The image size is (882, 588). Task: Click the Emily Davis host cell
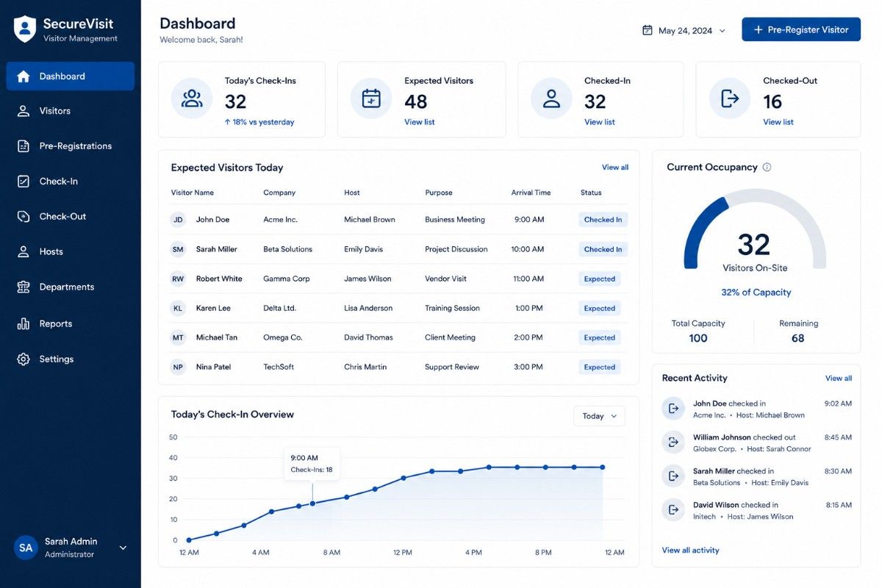363,249
